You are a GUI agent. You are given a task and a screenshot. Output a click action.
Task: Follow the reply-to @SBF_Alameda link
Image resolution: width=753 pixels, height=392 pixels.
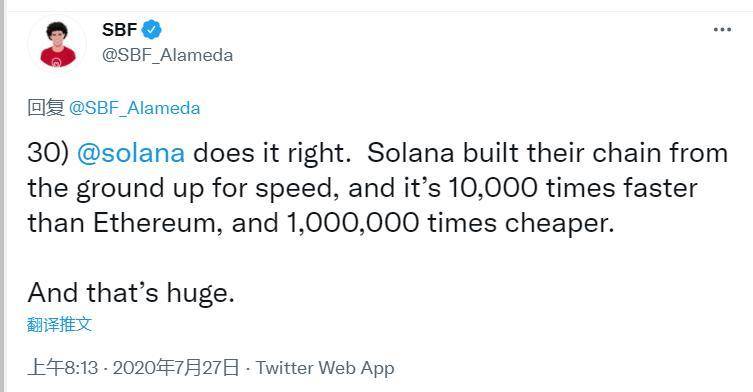pos(134,108)
